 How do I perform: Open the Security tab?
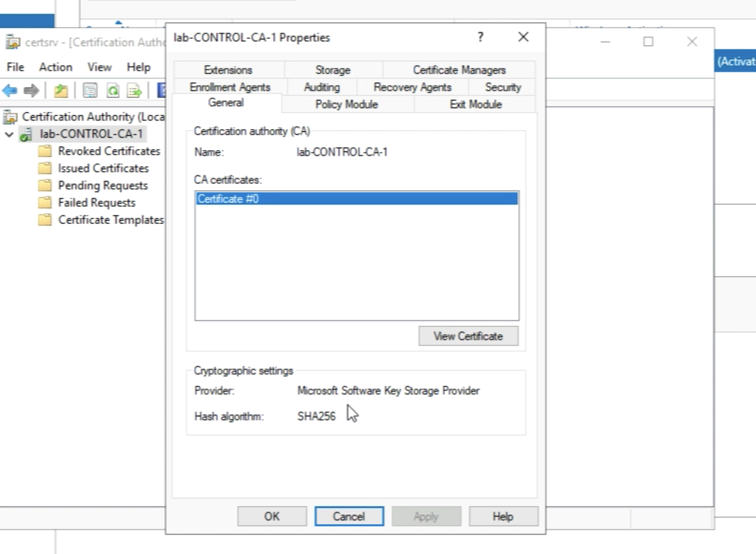tap(503, 87)
